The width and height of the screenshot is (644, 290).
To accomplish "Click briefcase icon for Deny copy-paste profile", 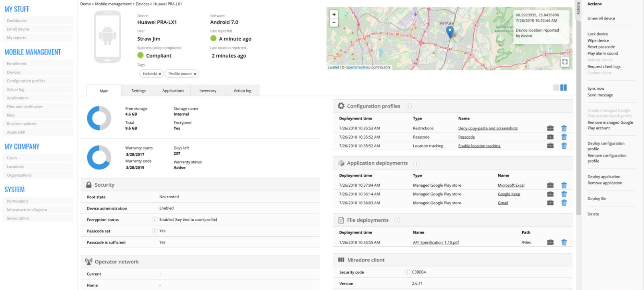I will [x=550, y=128].
